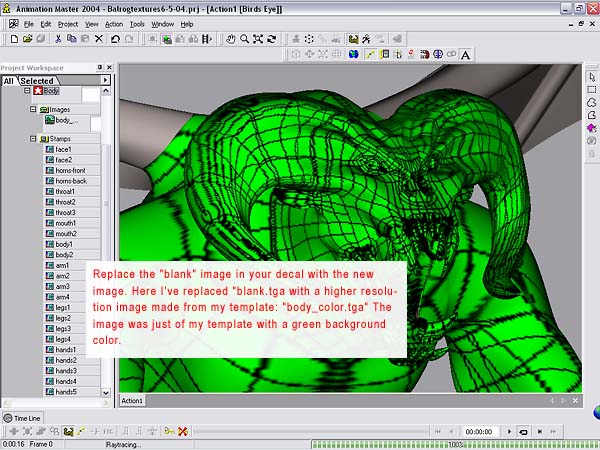This screenshot has height=450, width=600.
Task: Collapse the Body decal node
Action: [x=27, y=91]
